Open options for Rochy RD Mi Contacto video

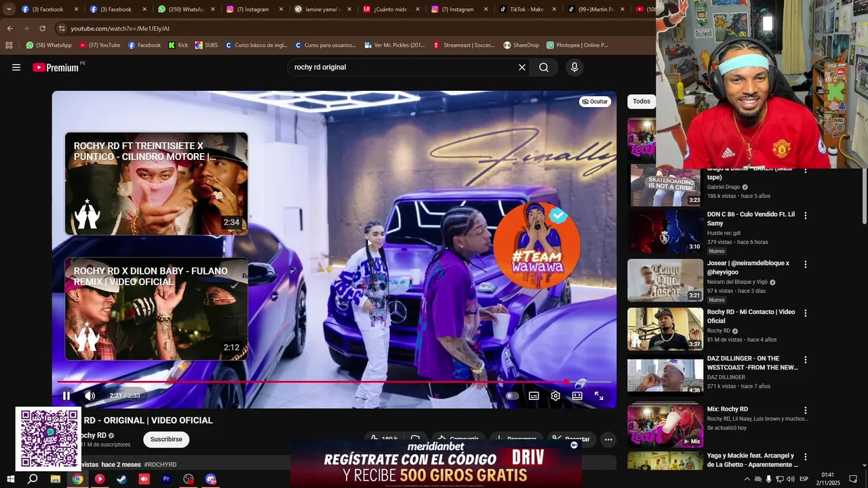point(806,313)
